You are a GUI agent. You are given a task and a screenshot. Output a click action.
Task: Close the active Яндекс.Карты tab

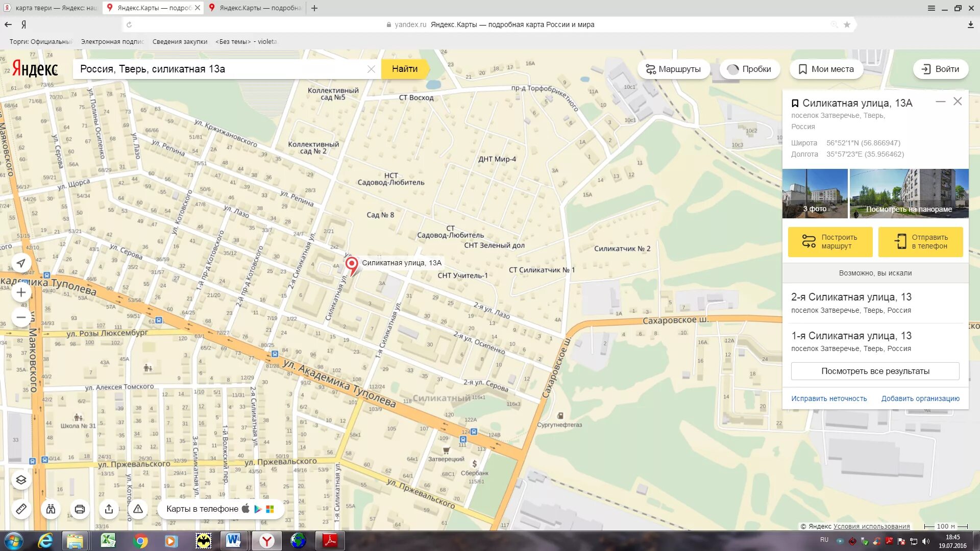[x=198, y=8]
